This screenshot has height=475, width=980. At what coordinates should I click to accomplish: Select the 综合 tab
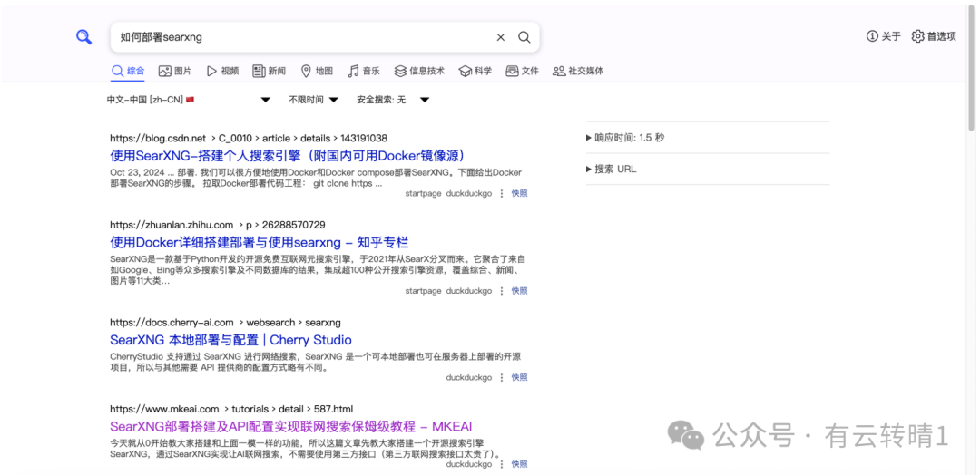click(128, 71)
